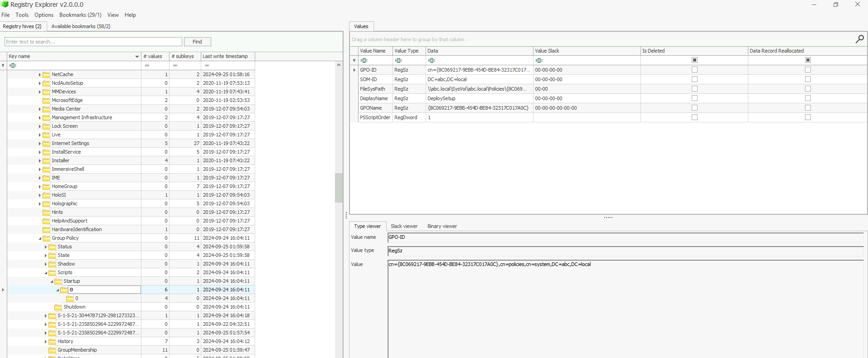Image resolution: width=868 pixels, height=358 pixels.
Task: Click the Media Center folder icon
Action: coord(46,109)
